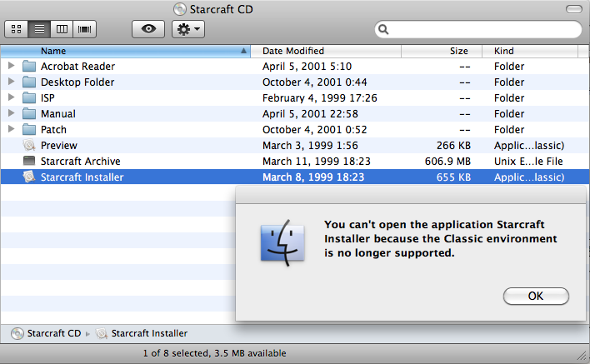
Task: Click Starcraft Installer in path bar
Action: click(149, 333)
